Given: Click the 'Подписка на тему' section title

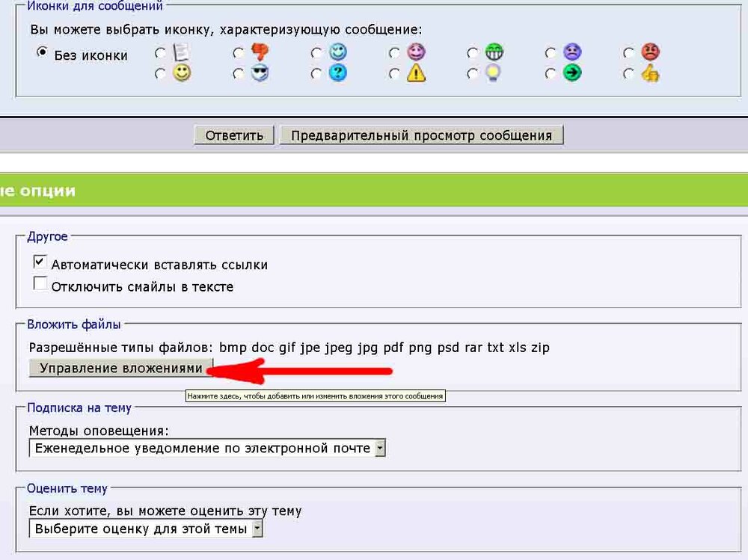Looking at the screenshot, I should click(x=79, y=407).
